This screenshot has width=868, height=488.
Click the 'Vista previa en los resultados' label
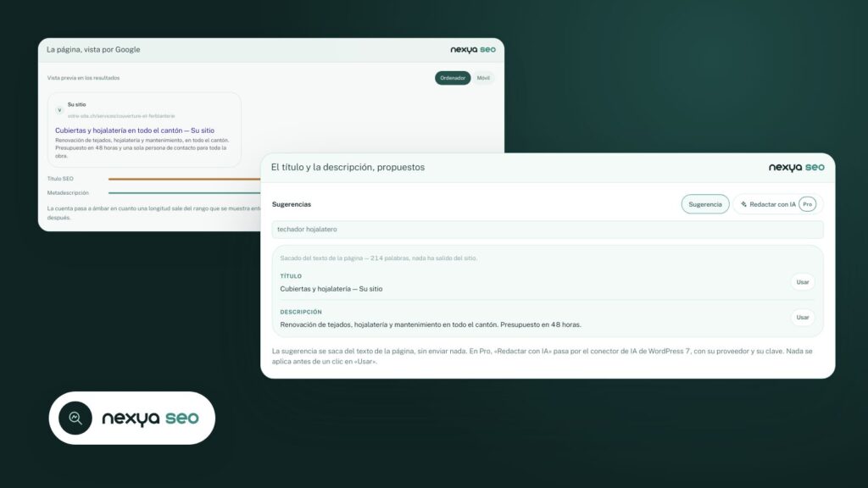tap(83, 78)
